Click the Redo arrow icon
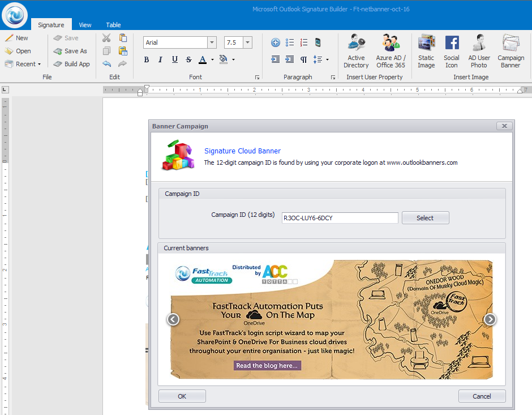532x415 pixels. click(122, 64)
